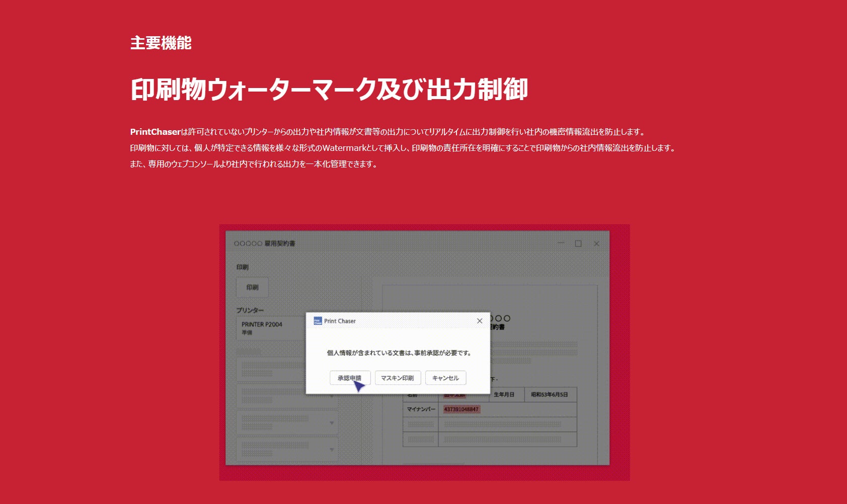Image resolution: width=847 pixels, height=504 pixels.
Task: Open the PRINTER P2004 printer selector
Action: pos(272,328)
